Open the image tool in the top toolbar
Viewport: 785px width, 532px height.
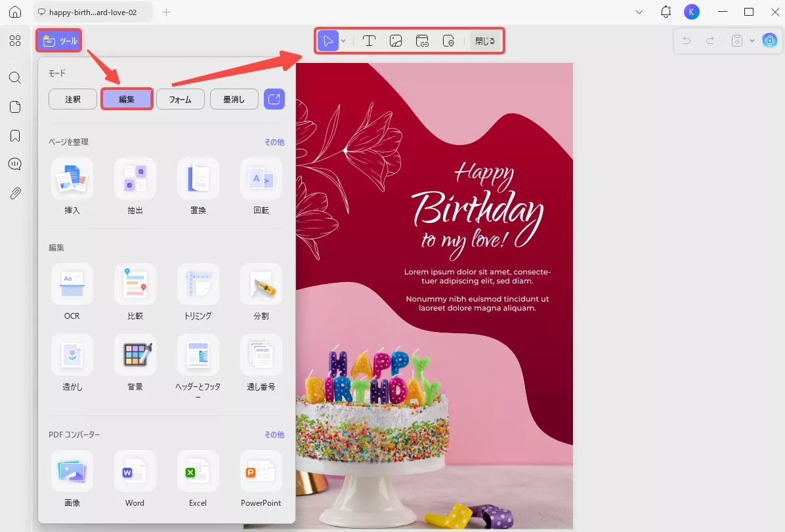pyautogui.click(x=396, y=41)
